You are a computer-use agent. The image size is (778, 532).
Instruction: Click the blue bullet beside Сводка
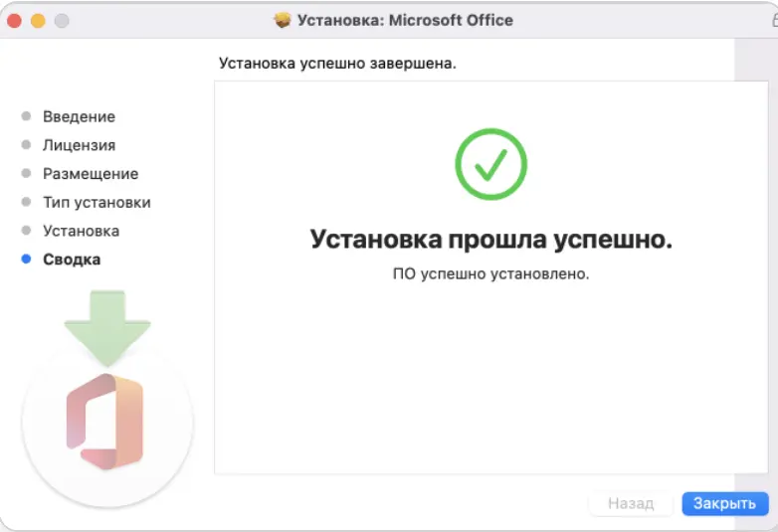(26, 260)
